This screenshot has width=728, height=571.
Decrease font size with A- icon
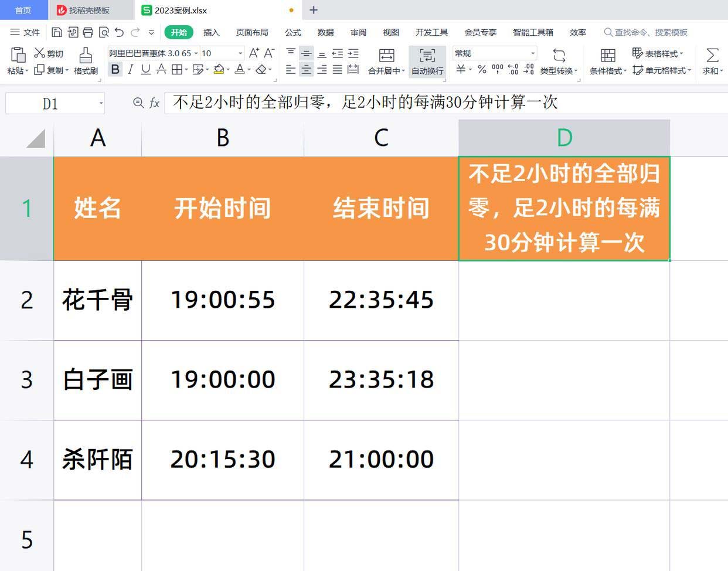[x=269, y=53]
